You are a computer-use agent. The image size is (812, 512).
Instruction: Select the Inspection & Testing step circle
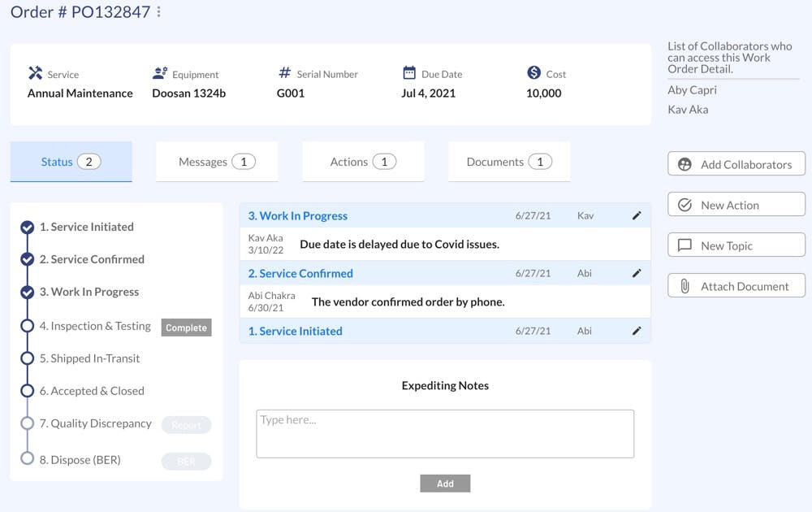[28, 326]
